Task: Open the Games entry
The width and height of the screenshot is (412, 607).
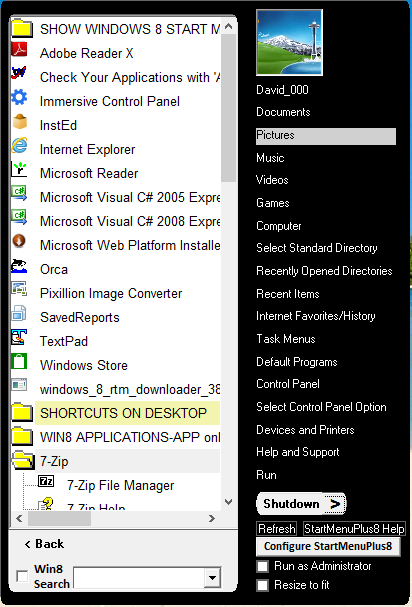Action: [x=273, y=203]
